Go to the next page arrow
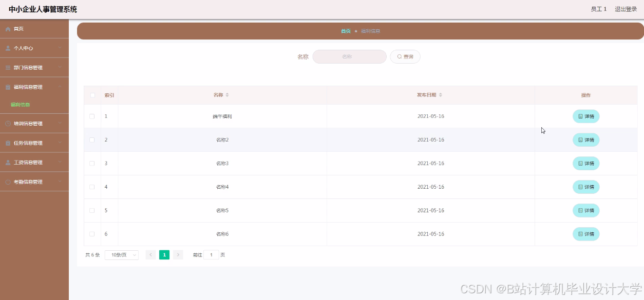 click(178, 255)
